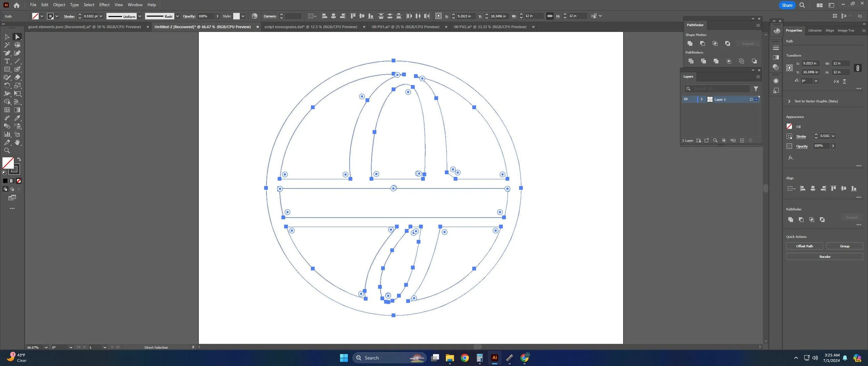Set paint mode to Color in toolbar
The height and width of the screenshot is (366, 868).
point(5,181)
